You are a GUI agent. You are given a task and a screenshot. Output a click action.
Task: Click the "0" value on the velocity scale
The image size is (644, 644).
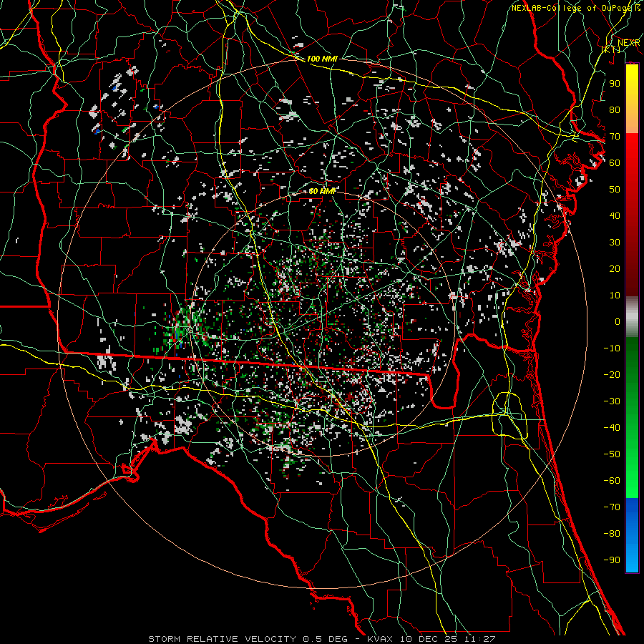coord(618,321)
